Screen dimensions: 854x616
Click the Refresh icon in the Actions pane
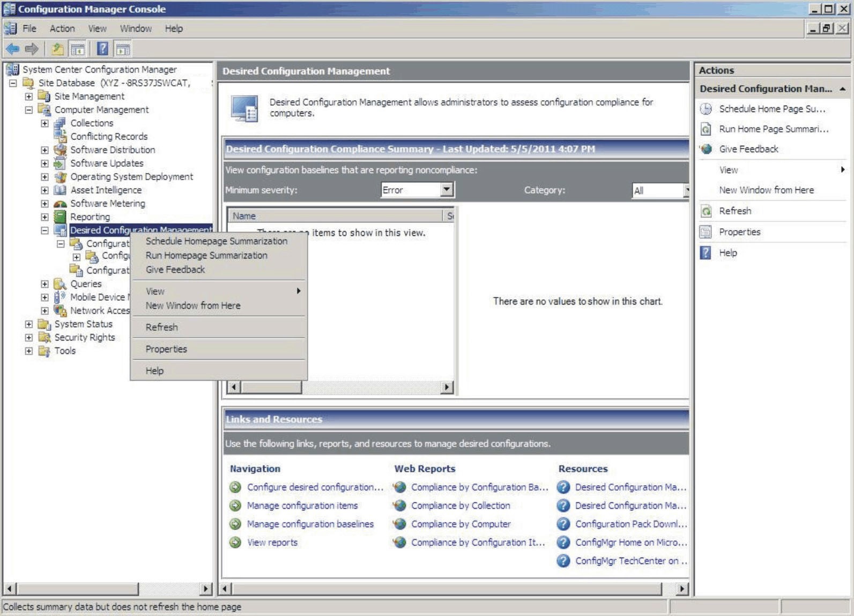point(706,211)
